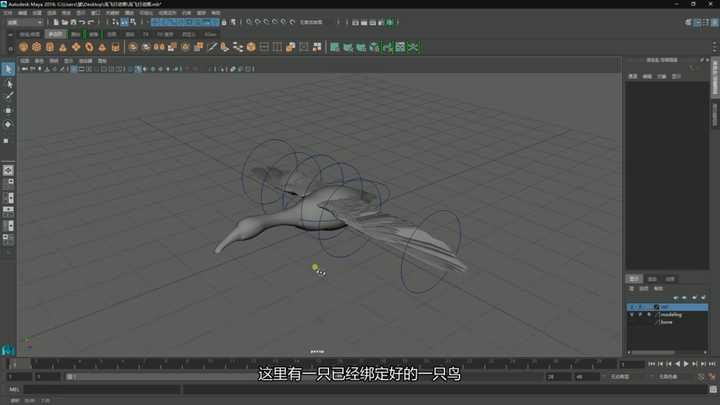Open the Script Editor icon
The width and height of the screenshot is (720, 405).
click(713, 389)
